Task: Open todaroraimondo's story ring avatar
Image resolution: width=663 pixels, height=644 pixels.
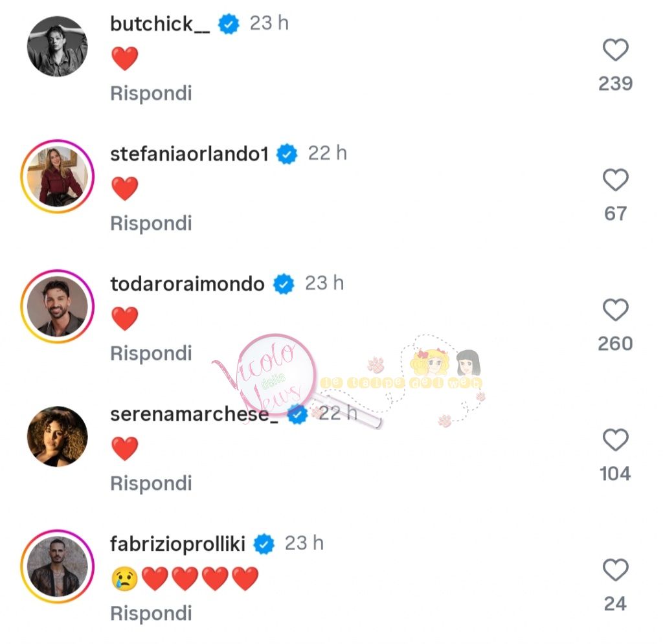Action: click(57, 307)
